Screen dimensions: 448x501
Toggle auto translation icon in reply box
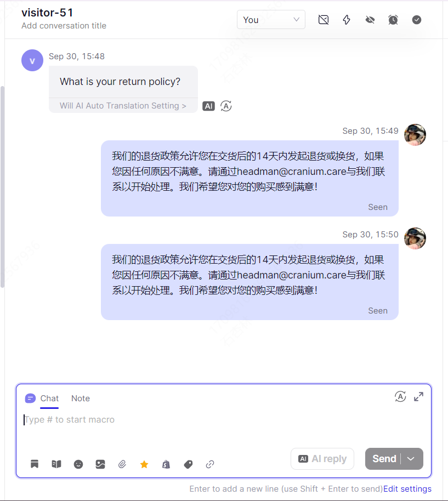click(x=400, y=396)
